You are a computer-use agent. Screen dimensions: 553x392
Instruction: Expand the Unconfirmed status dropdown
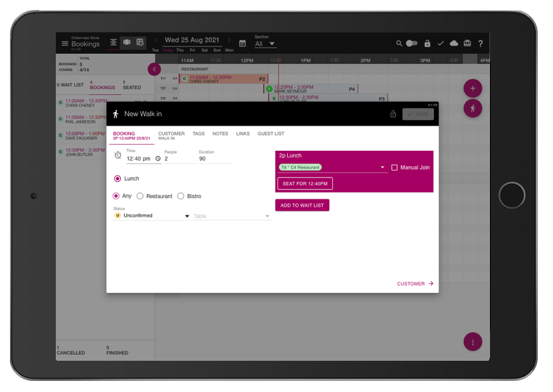tap(152, 216)
